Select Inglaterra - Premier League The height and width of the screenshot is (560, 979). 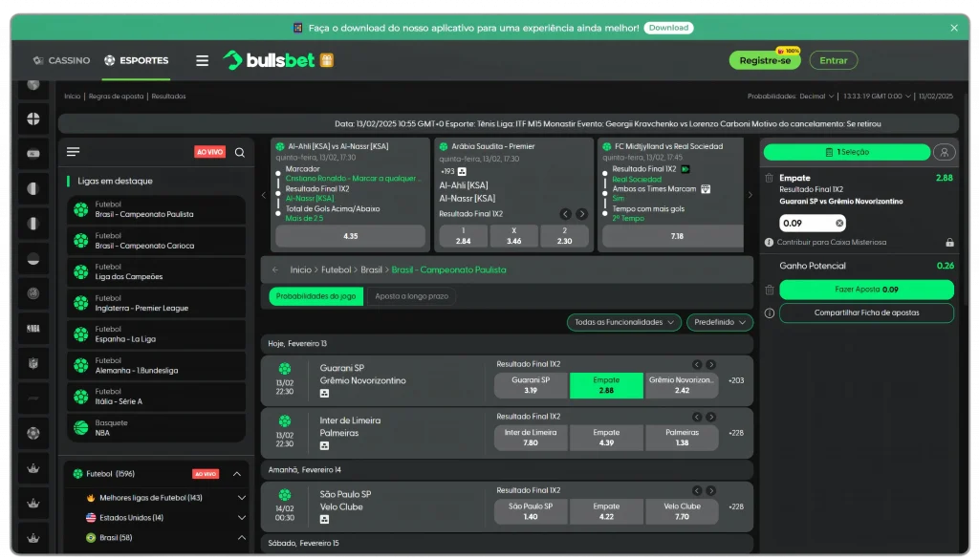[x=156, y=303]
